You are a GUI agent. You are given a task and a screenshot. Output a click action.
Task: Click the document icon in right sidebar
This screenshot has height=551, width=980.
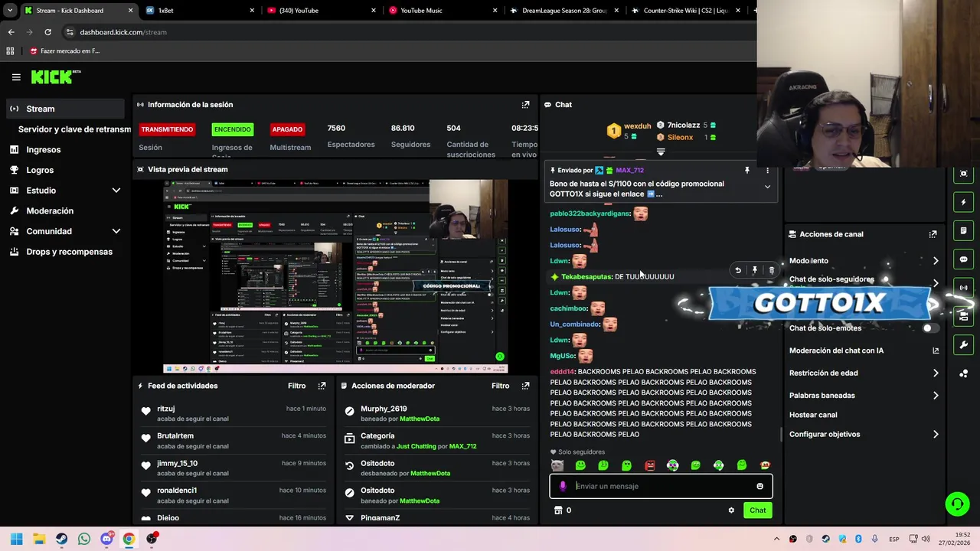click(x=963, y=230)
